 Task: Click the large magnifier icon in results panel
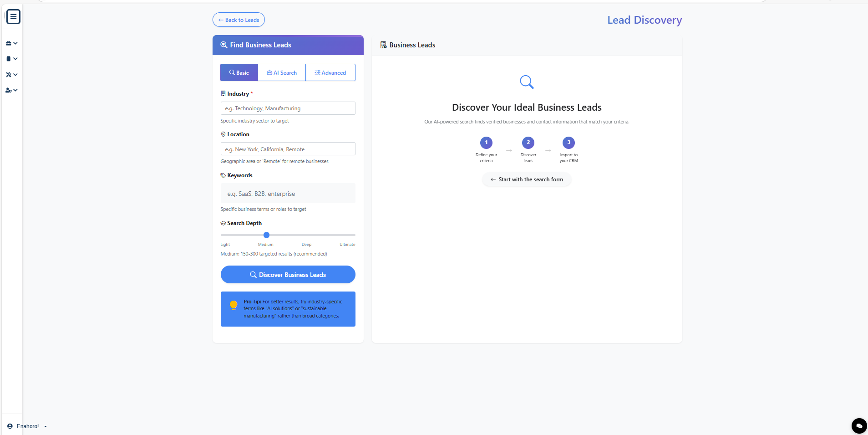[527, 82]
